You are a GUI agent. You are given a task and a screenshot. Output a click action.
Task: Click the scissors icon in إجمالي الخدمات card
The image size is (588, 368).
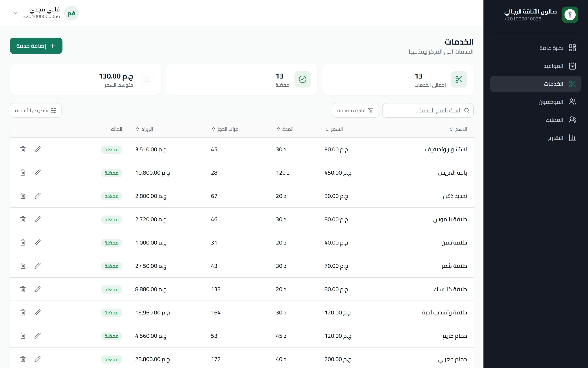click(459, 79)
